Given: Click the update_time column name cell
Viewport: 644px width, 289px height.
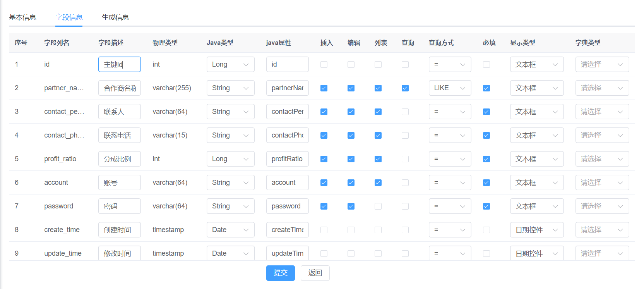Looking at the screenshot, I should (x=63, y=253).
